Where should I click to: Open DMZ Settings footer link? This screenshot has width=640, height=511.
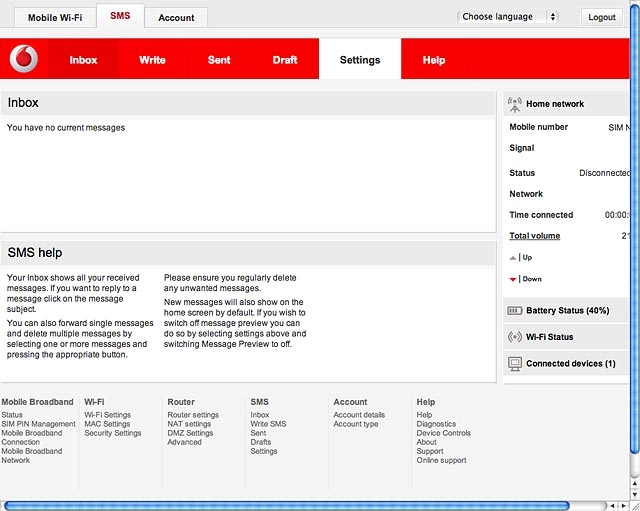click(190, 433)
